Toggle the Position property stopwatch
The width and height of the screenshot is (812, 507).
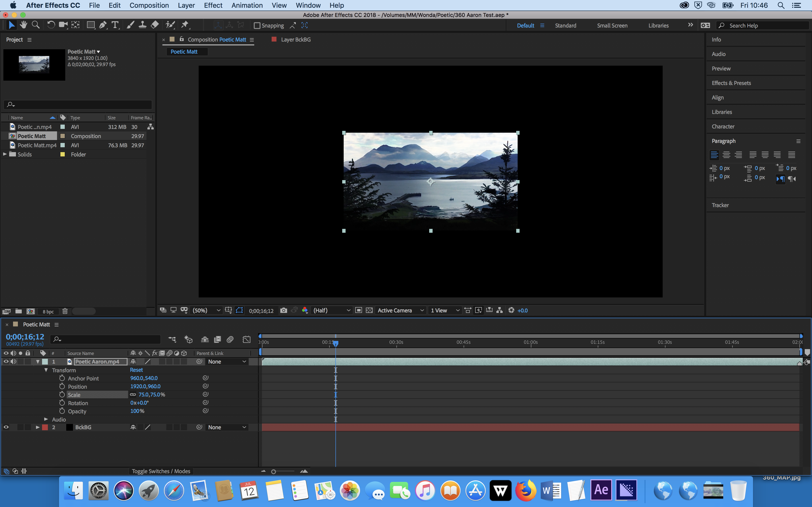(x=62, y=386)
